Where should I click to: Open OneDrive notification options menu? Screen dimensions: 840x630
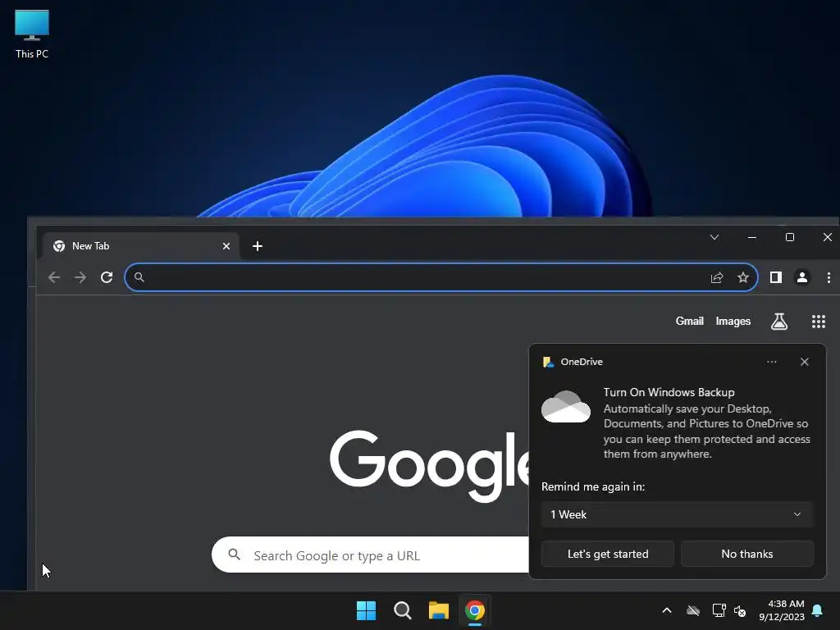(x=771, y=362)
